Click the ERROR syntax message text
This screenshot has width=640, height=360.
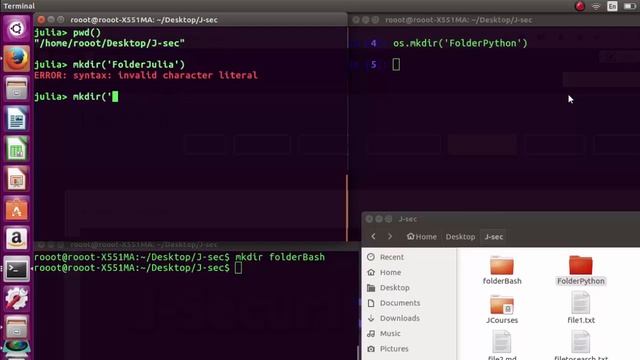click(x=146, y=76)
